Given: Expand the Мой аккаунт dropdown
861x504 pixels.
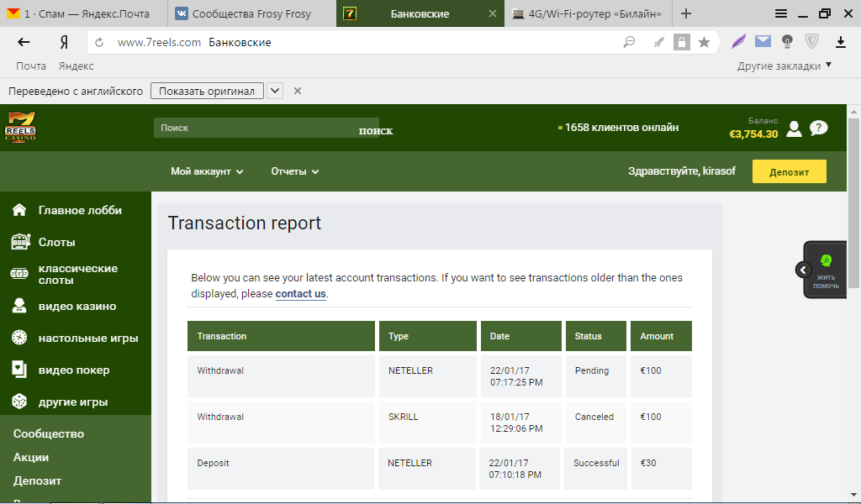Looking at the screenshot, I should click(x=207, y=171).
